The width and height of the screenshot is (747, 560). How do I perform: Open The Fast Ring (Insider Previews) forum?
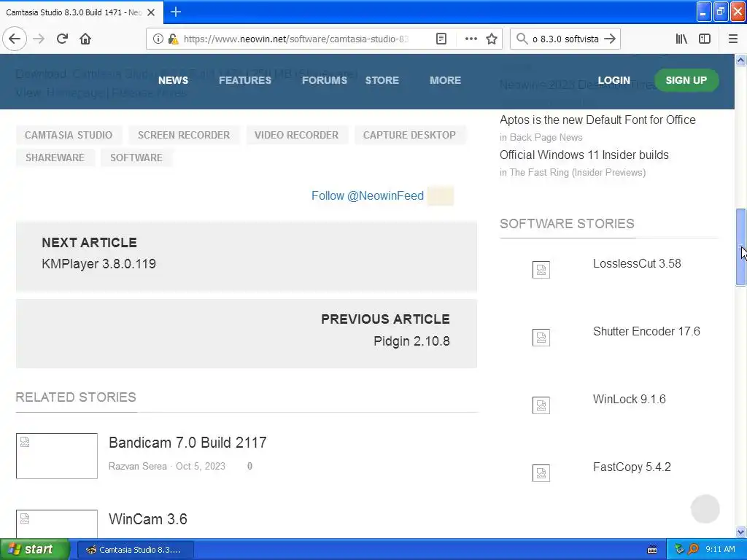[578, 172]
